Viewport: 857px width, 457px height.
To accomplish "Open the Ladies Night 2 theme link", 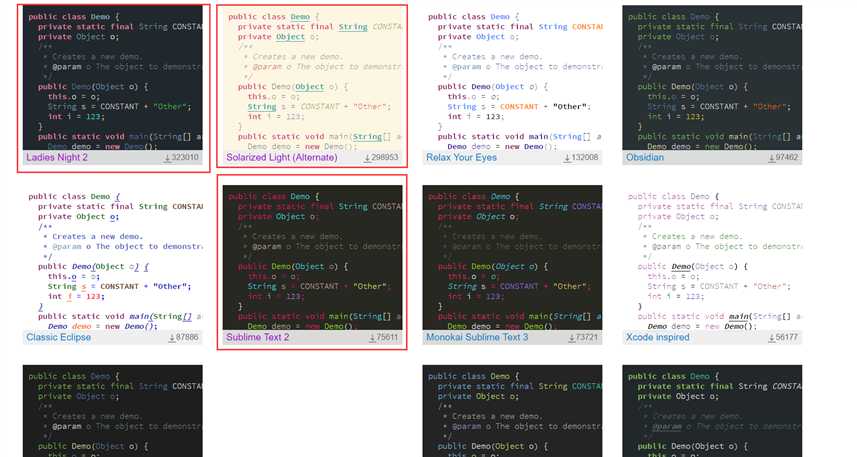I will click(57, 157).
